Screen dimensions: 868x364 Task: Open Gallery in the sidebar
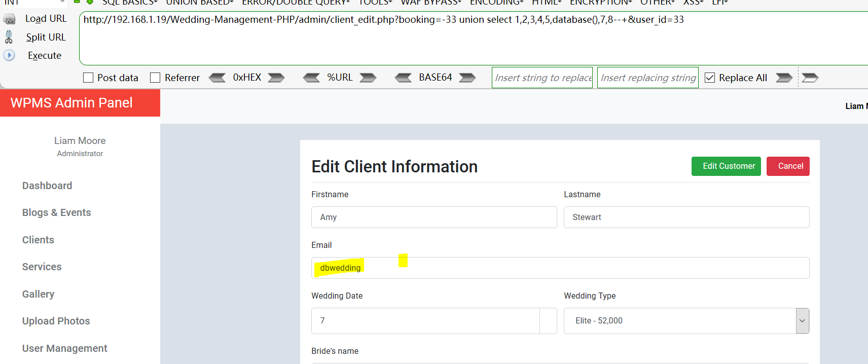click(x=38, y=294)
